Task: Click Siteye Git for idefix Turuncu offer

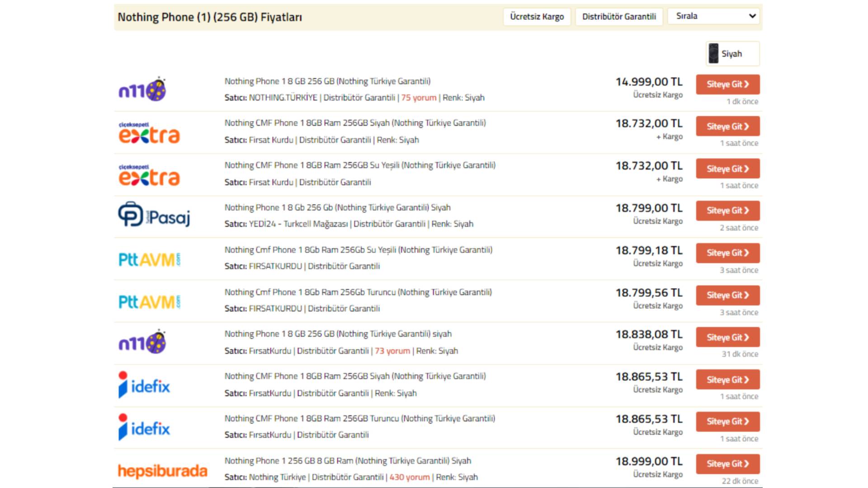Action: point(728,422)
